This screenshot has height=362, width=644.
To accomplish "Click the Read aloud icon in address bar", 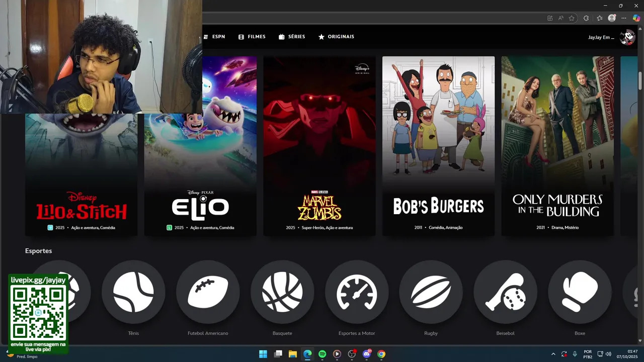I will click(561, 18).
